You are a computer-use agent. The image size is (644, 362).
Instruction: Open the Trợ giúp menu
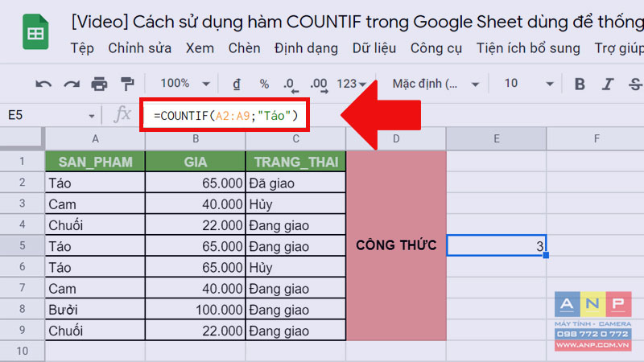pyautogui.click(x=619, y=48)
